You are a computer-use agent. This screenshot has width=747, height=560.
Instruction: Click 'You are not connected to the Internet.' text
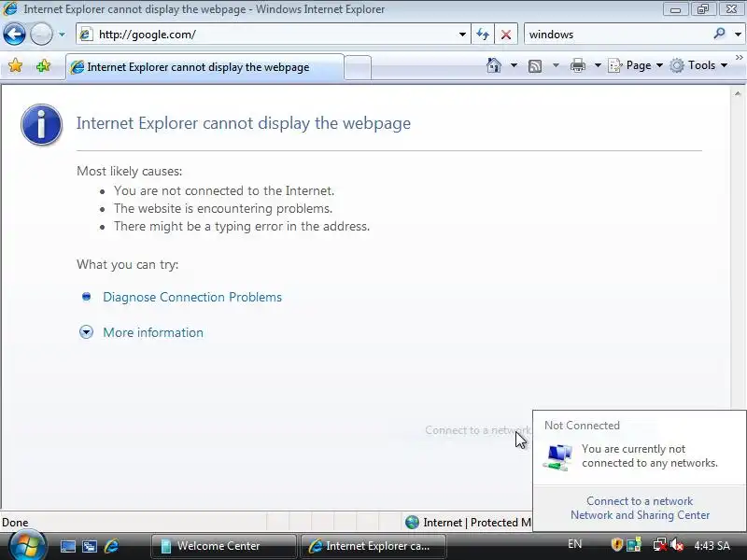click(224, 190)
